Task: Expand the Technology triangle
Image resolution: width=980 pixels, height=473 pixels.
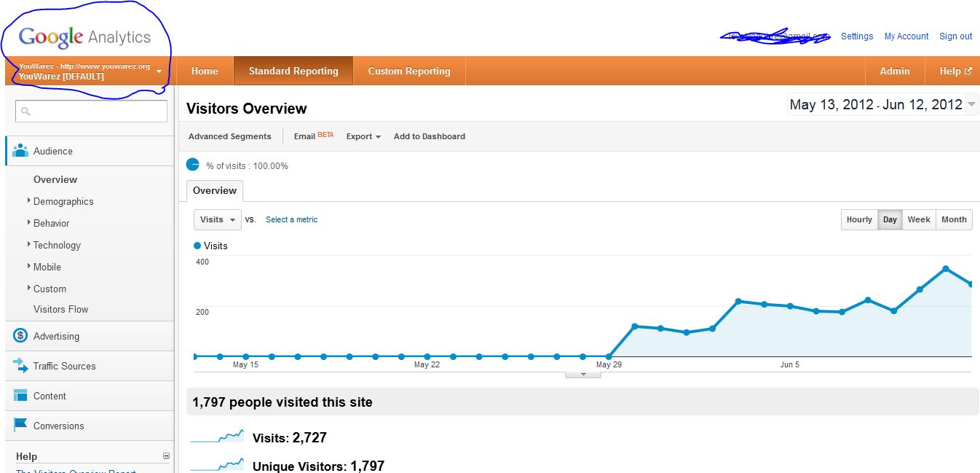Action: 28,244
